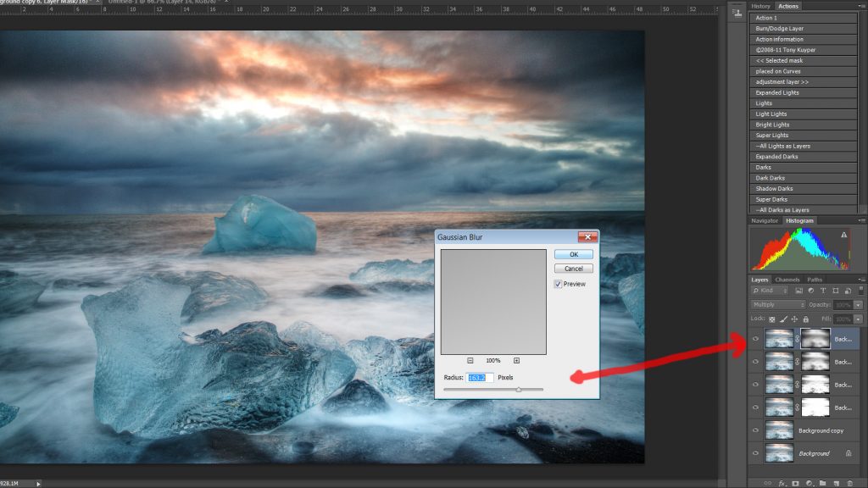Cancel the Gaussian Blur dialog
The image size is (868, 488).
[x=574, y=269]
